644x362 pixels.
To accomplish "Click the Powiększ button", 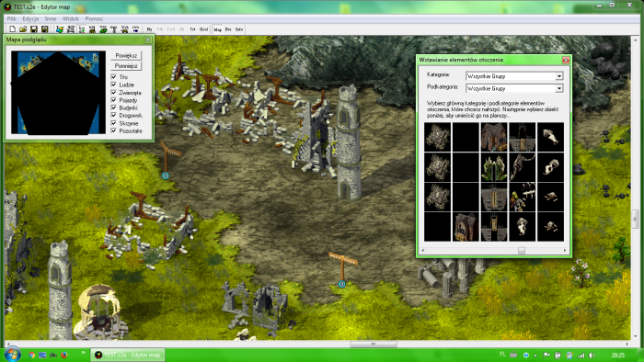I will (x=126, y=55).
